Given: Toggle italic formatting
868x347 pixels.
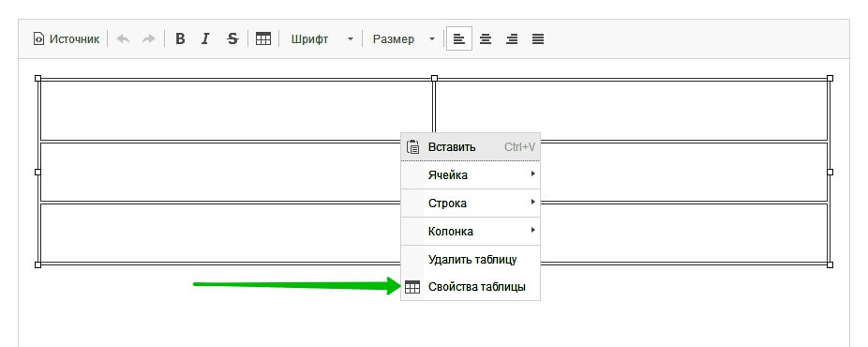Looking at the screenshot, I should tap(206, 39).
